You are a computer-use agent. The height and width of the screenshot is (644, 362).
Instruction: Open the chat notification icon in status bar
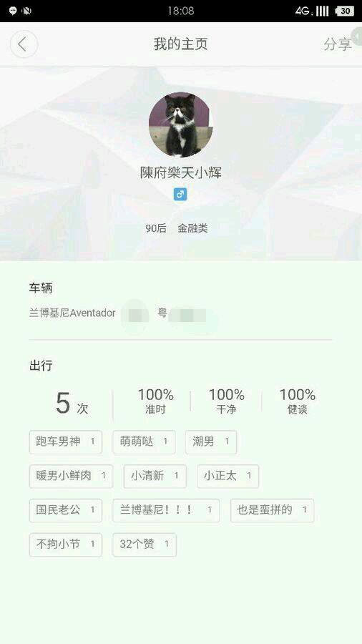13,11
